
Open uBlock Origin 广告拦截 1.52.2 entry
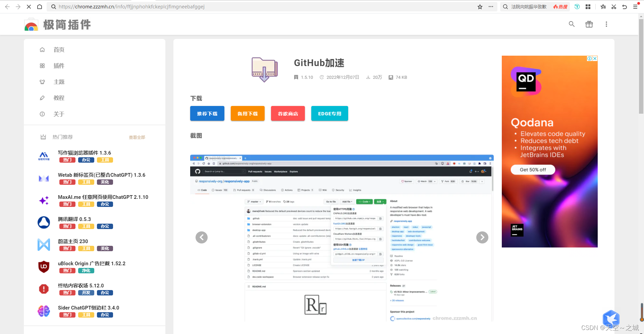(92, 263)
